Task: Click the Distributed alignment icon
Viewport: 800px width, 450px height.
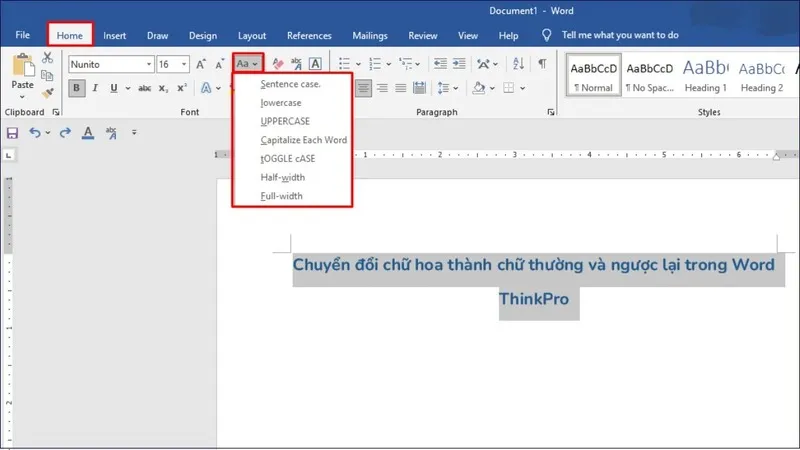Action: point(419,88)
